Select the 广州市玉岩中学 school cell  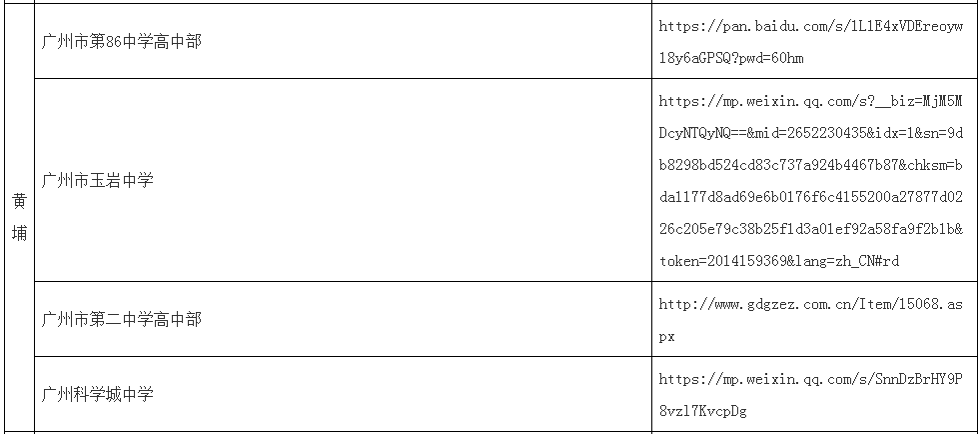(97, 181)
